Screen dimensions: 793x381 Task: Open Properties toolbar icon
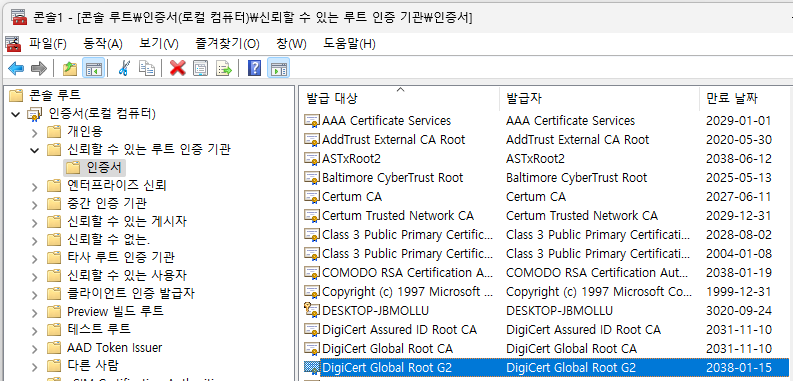pyautogui.click(x=201, y=68)
